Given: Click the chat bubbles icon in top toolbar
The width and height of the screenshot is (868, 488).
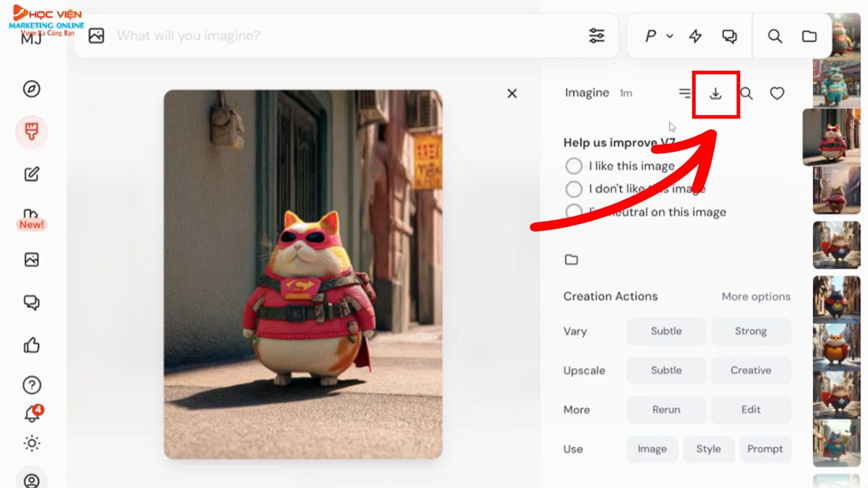Looking at the screenshot, I should click(x=729, y=35).
